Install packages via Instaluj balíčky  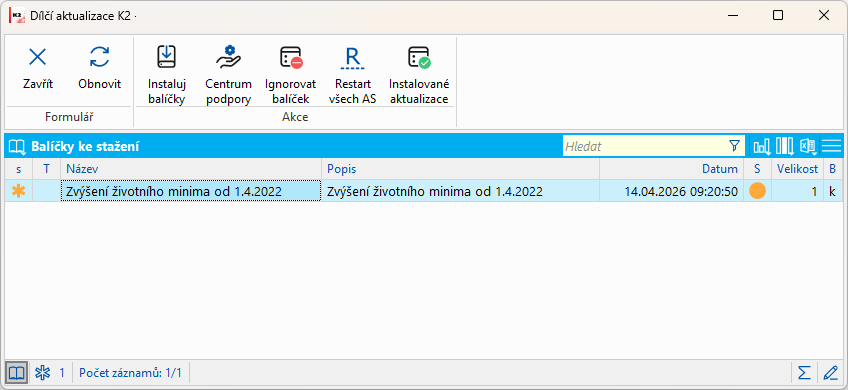(x=167, y=57)
